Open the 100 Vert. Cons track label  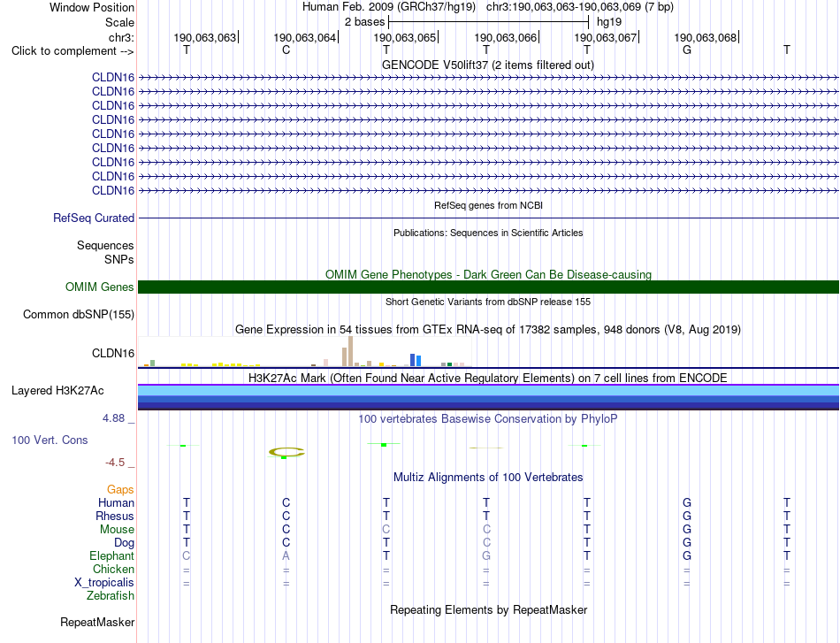(x=50, y=440)
